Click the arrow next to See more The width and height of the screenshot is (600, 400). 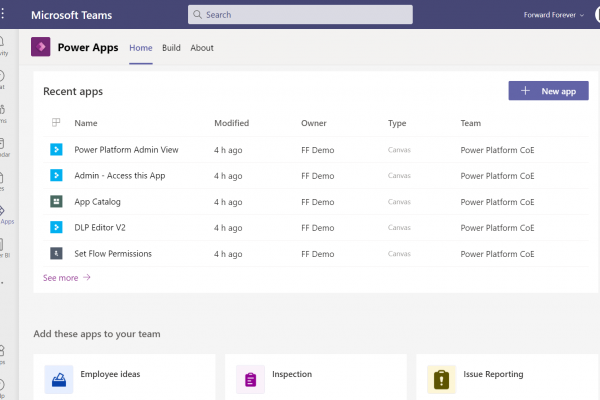click(x=87, y=277)
